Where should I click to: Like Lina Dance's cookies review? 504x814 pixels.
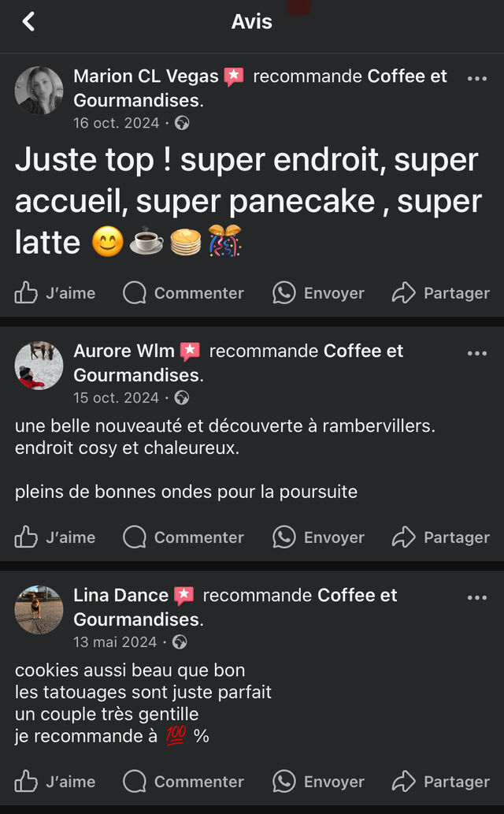pos(55,782)
